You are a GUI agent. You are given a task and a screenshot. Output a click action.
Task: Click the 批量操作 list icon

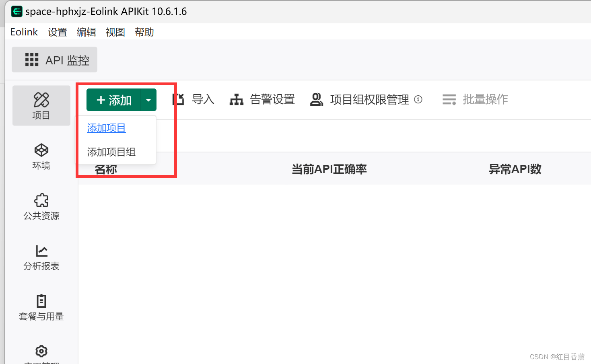click(449, 99)
